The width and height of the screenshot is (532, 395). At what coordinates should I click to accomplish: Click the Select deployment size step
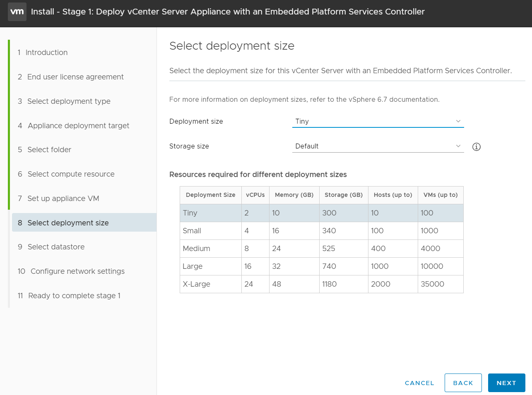point(68,223)
